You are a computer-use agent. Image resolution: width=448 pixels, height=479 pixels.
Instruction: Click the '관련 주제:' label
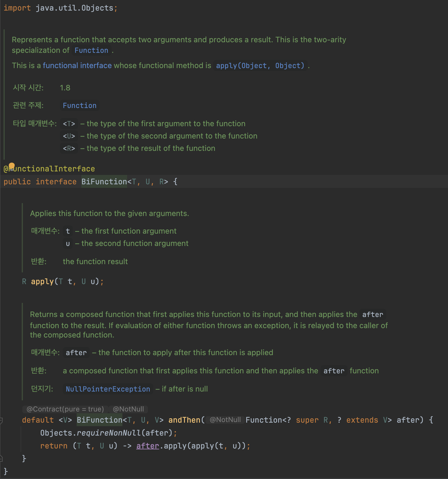click(x=28, y=105)
